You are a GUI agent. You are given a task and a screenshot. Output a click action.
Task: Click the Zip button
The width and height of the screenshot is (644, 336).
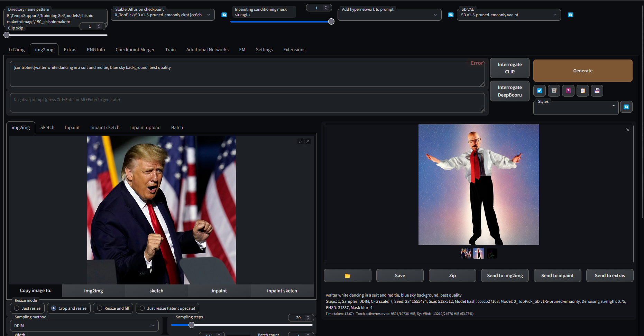(452, 275)
